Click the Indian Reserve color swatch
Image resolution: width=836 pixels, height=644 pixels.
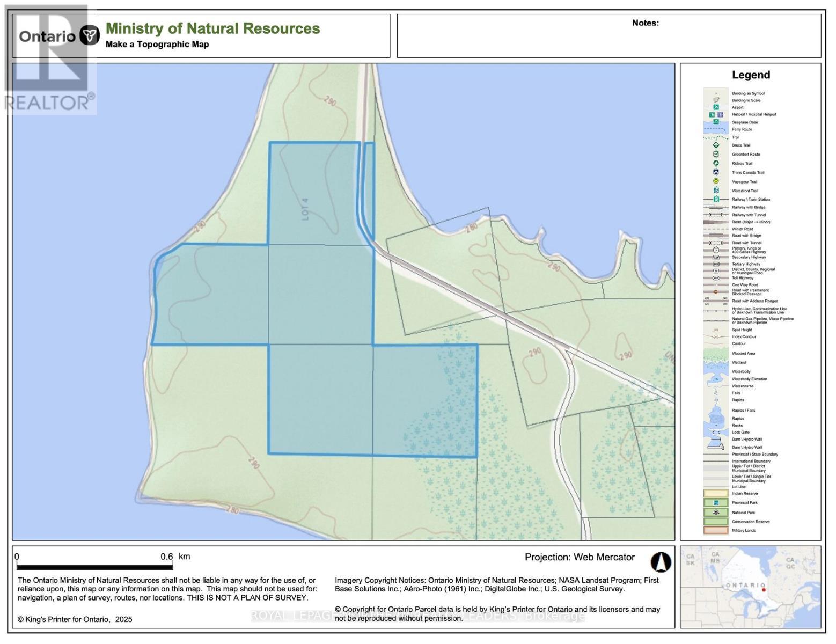[x=716, y=493]
